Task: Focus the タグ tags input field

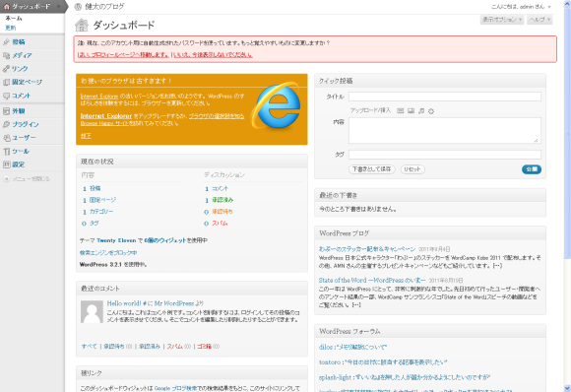Action: pyautogui.click(x=445, y=155)
